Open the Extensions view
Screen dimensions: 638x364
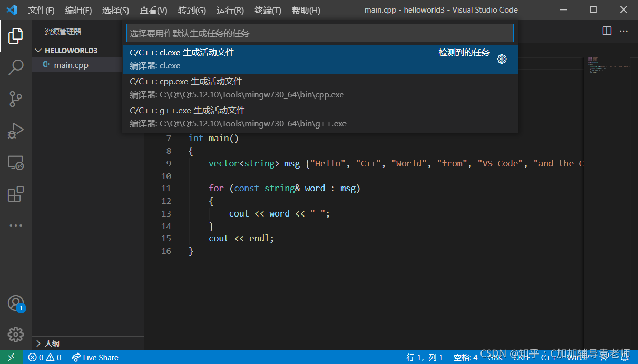(x=16, y=194)
